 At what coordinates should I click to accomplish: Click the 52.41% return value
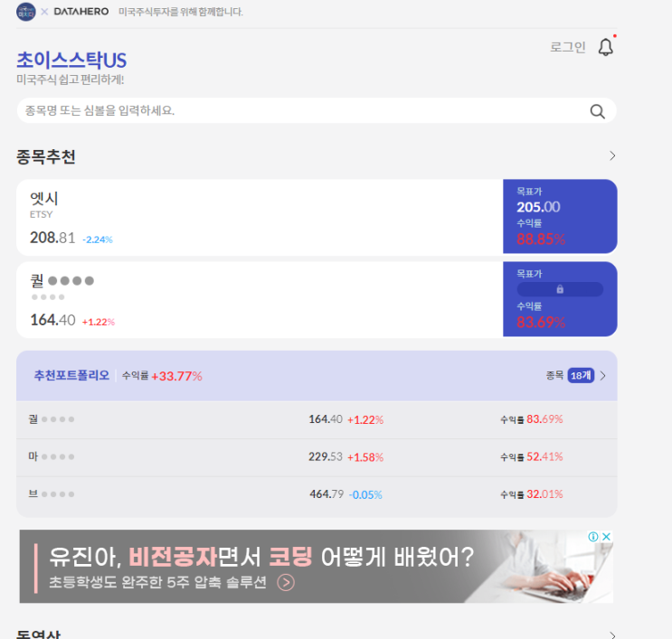coord(544,457)
